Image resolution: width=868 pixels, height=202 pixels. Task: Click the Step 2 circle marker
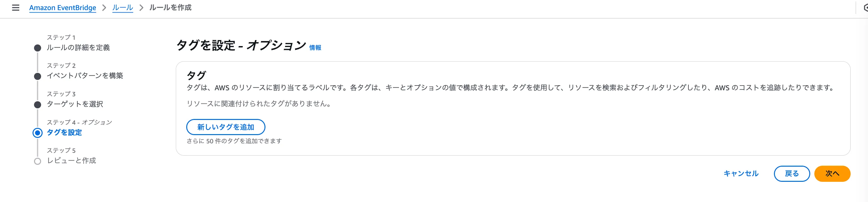(x=38, y=76)
